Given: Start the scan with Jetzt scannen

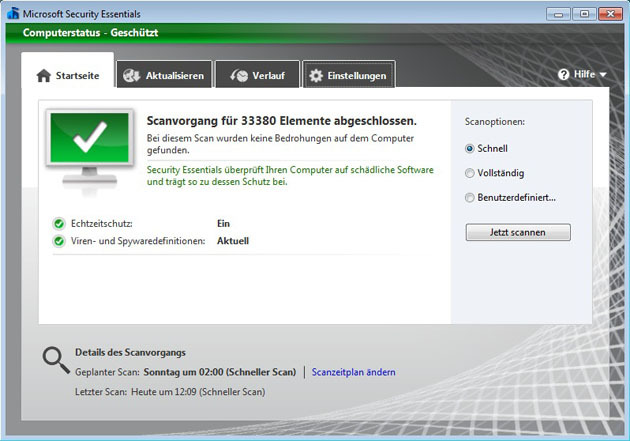Looking at the screenshot, I should click(x=518, y=232).
